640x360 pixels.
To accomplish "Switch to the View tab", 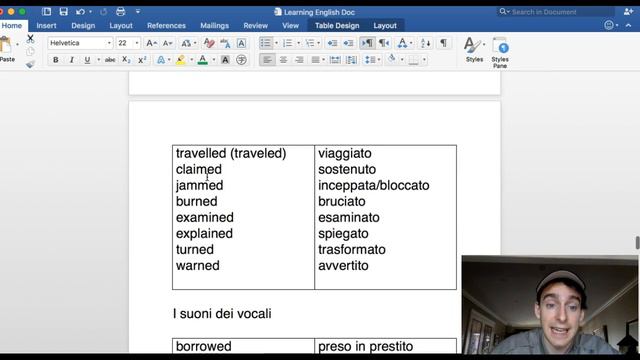I will pos(290,25).
